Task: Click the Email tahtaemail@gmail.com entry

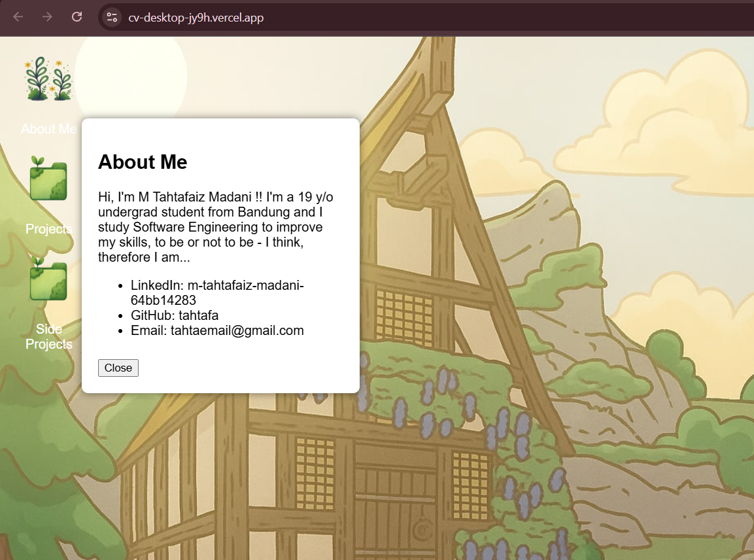Action: (217, 330)
